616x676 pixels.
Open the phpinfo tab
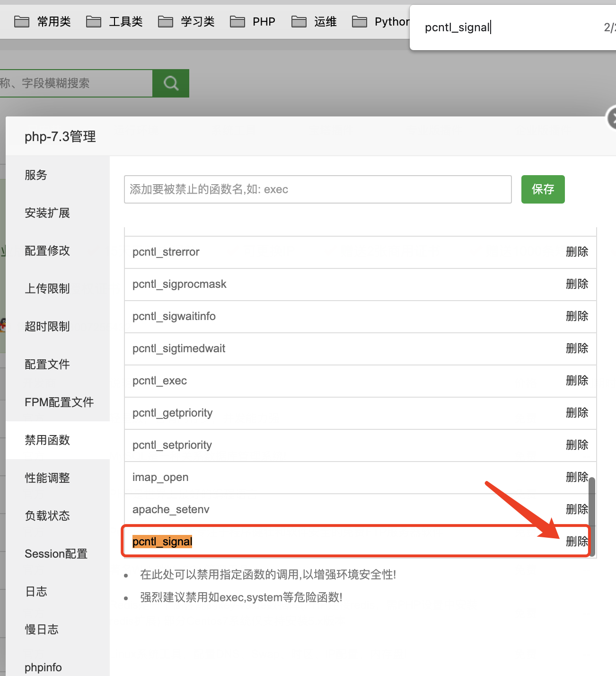pos(58,667)
